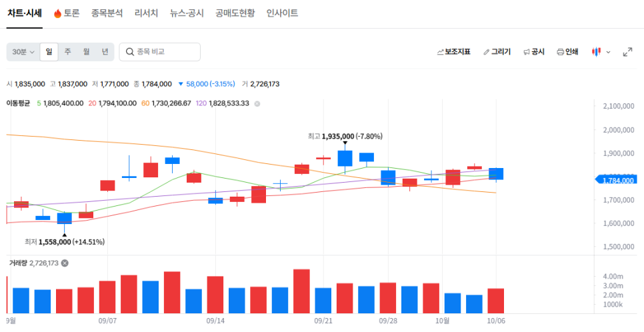
Task: Switch chart to 주 weekly period
Action: (x=68, y=52)
